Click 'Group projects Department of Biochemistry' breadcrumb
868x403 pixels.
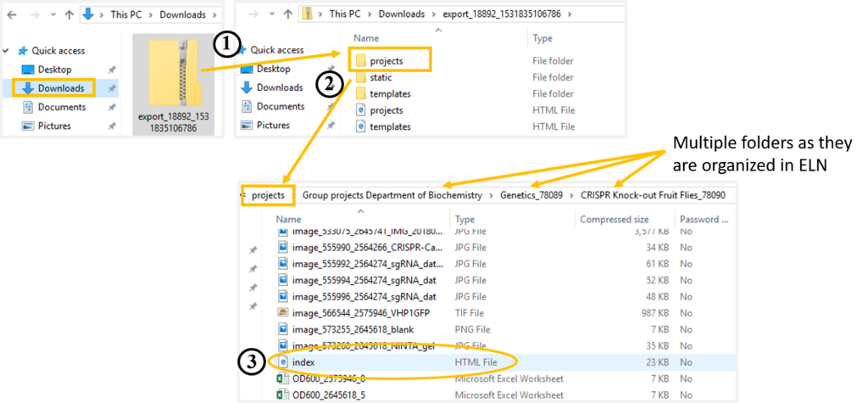(x=392, y=195)
